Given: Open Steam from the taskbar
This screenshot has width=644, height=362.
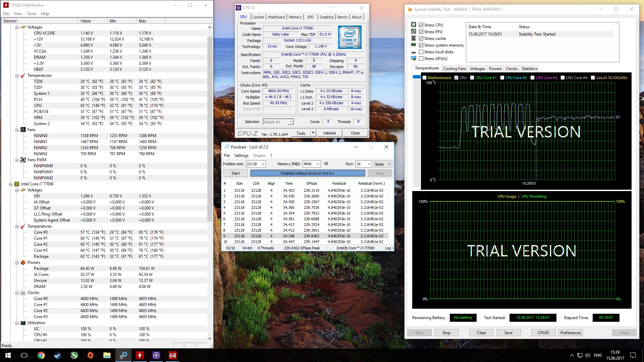Looking at the screenshot, I should point(58,355).
